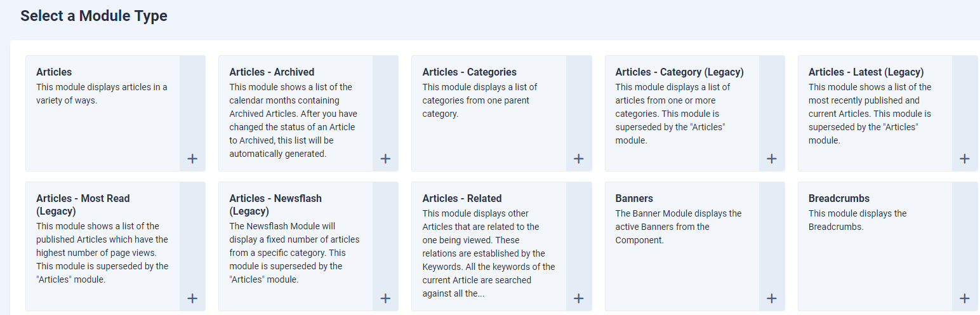Add the Articles - Related module via plus

click(578, 298)
